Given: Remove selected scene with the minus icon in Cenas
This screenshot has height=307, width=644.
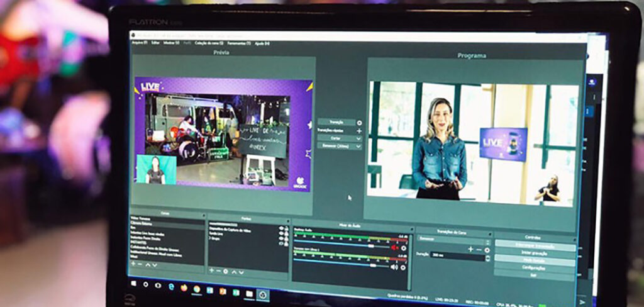Looking at the screenshot, I should (140, 264).
